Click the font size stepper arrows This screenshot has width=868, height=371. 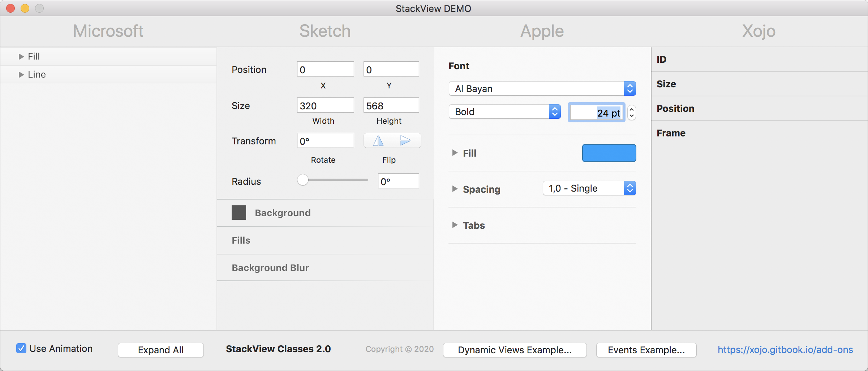point(632,113)
